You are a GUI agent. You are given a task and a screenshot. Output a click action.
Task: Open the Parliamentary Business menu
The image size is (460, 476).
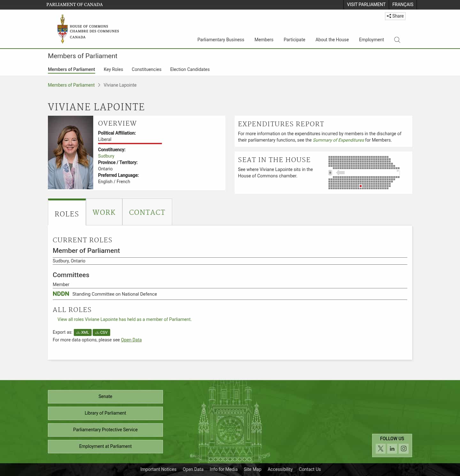coord(221,40)
